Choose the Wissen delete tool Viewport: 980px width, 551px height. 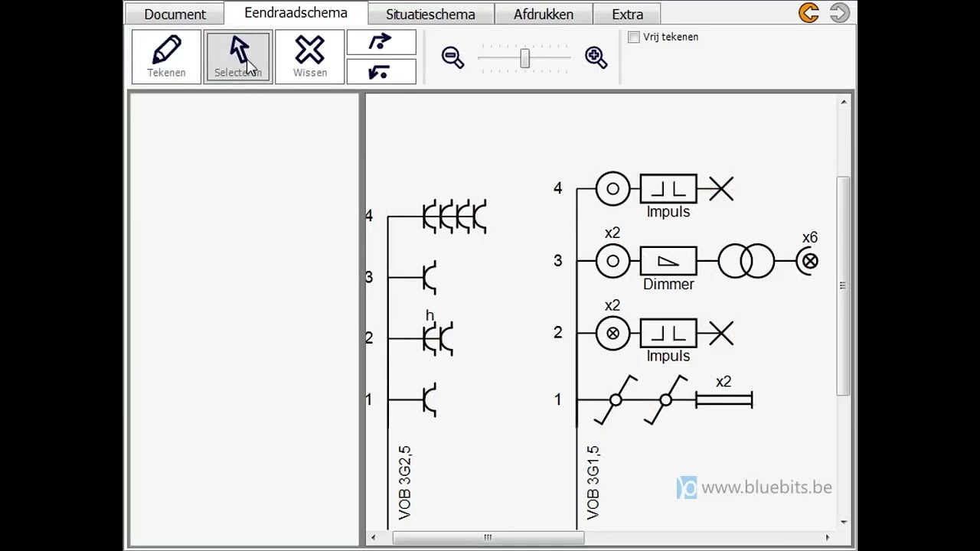coord(310,57)
